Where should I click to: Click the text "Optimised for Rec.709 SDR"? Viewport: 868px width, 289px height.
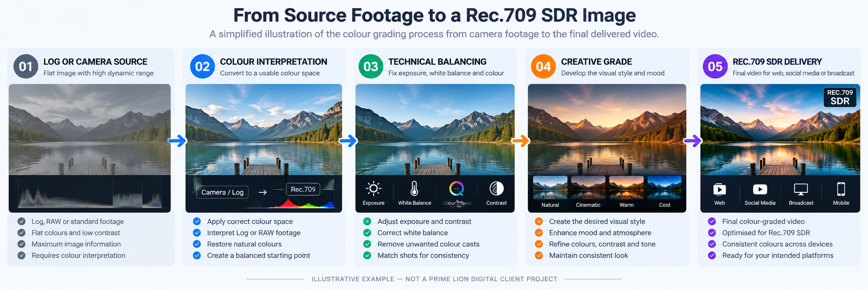point(766,233)
